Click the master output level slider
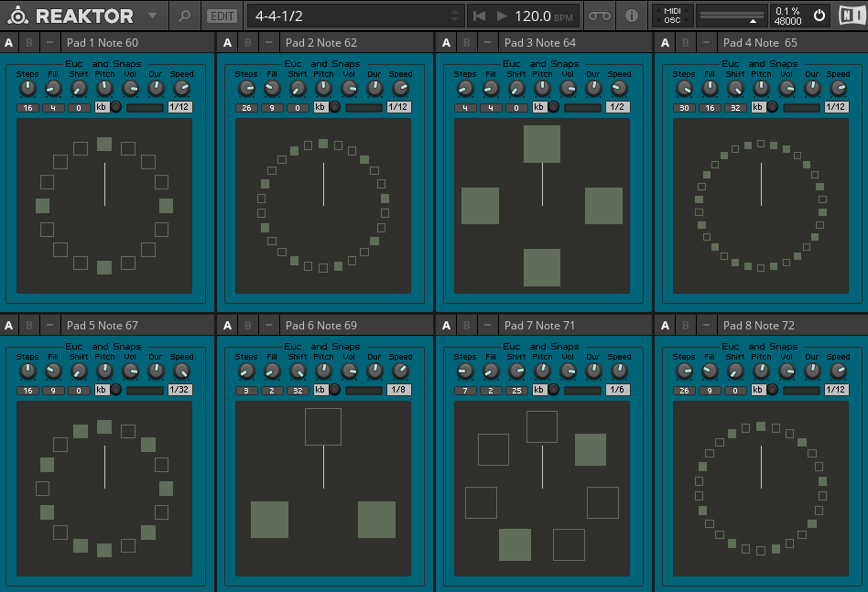Image resolution: width=868 pixels, height=592 pixels. [x=731, y=16]
